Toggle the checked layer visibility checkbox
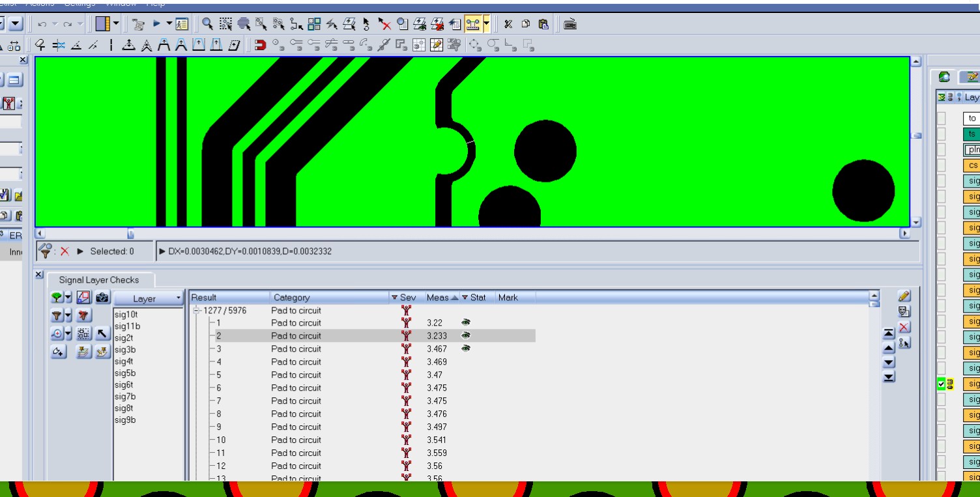Screen dimensions: 980x497 pos(941,384)
